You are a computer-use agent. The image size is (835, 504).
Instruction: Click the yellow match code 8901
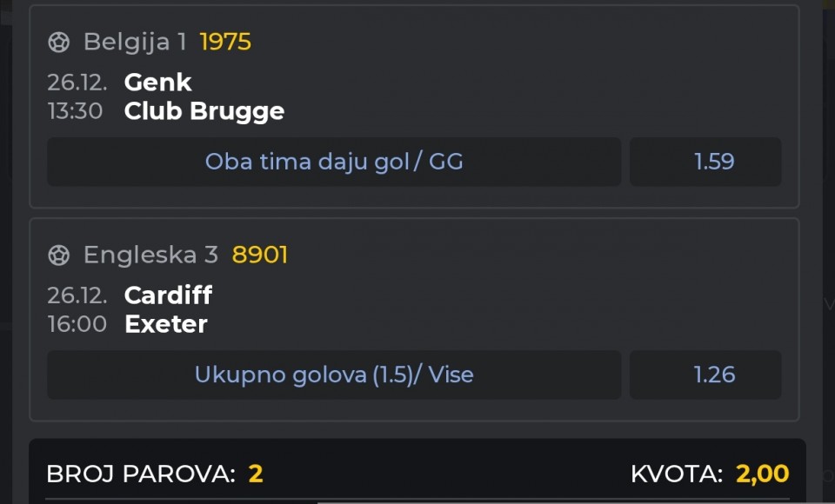pyautogui.click(x=259, y=255)
